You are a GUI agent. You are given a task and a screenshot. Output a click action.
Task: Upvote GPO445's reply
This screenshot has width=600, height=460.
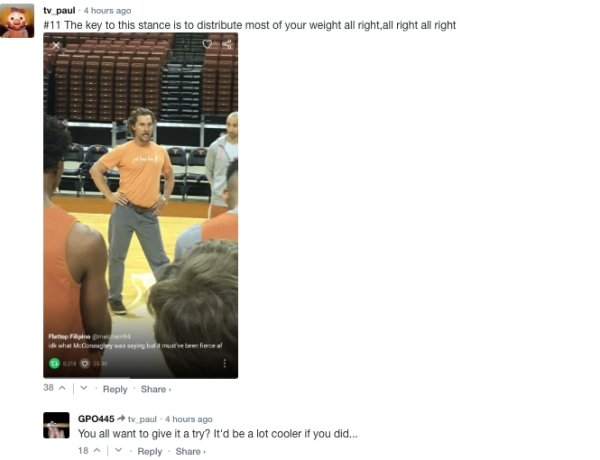tap(97, 450)
